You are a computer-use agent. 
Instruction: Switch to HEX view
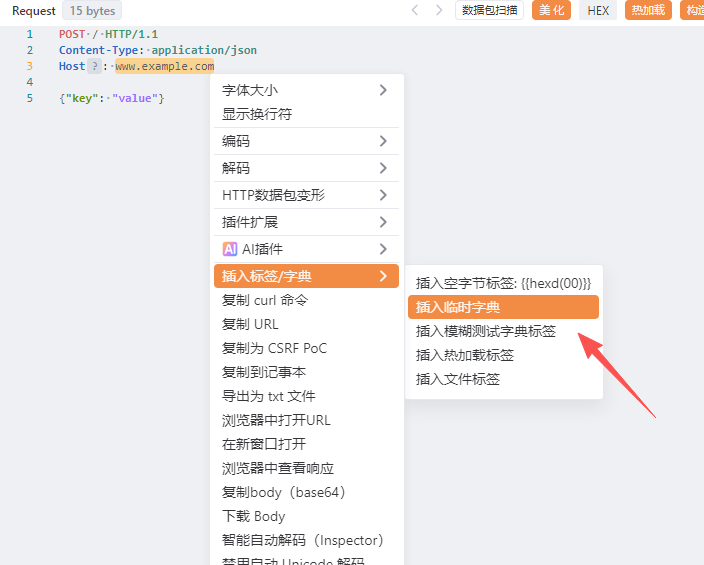tap(598, 10)
